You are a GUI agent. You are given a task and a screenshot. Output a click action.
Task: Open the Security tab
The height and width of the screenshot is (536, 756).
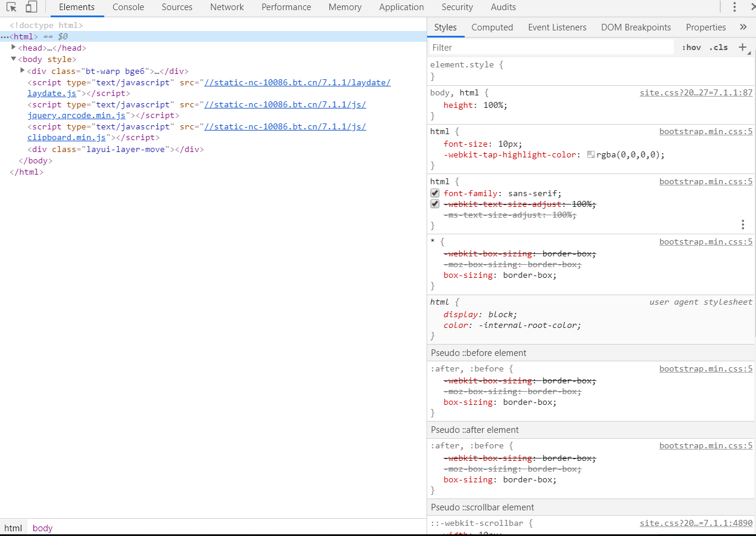[457, 7]
